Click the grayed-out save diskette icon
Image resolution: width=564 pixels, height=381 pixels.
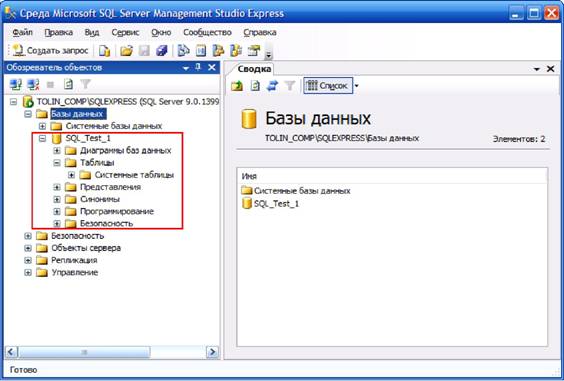click(144, 51)
